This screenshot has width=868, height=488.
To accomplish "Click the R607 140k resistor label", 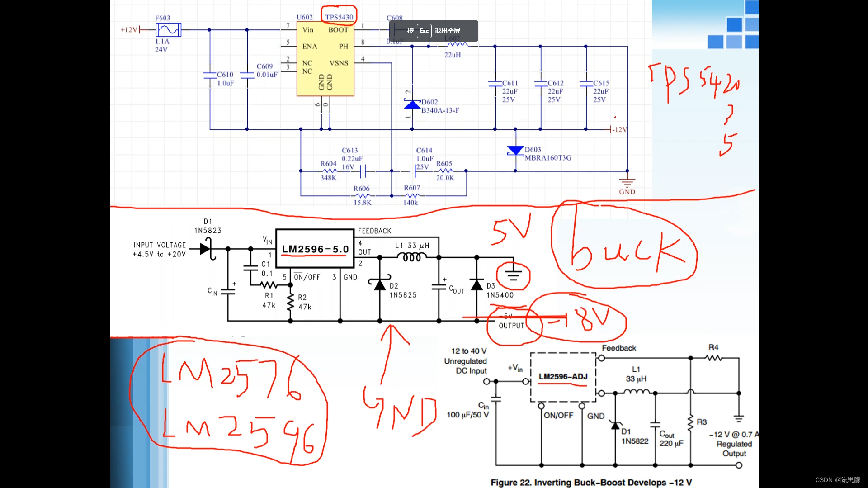I will tap(411, 195).
